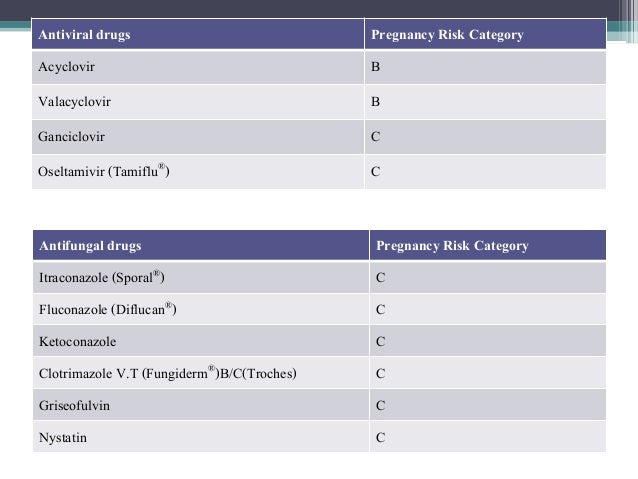Click the C category for Ketoconazole
This screenshot has width=638, height=479.
(x=380, y=341)
